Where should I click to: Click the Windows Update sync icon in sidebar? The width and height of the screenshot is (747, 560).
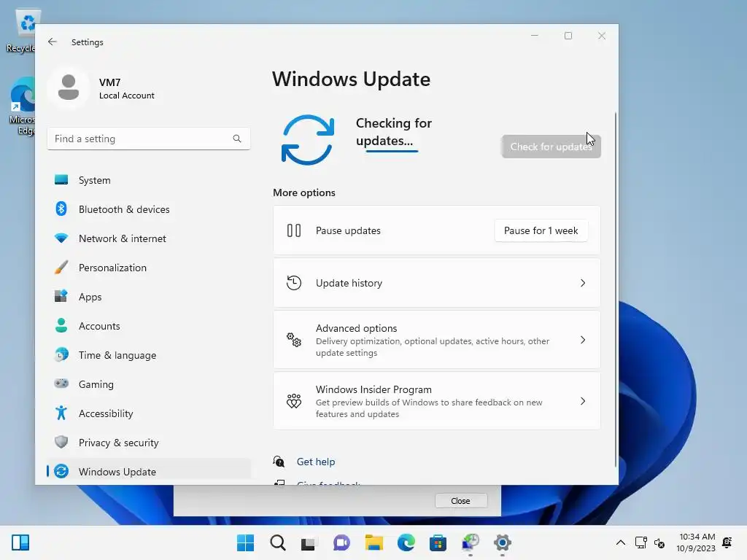(61, 472)
